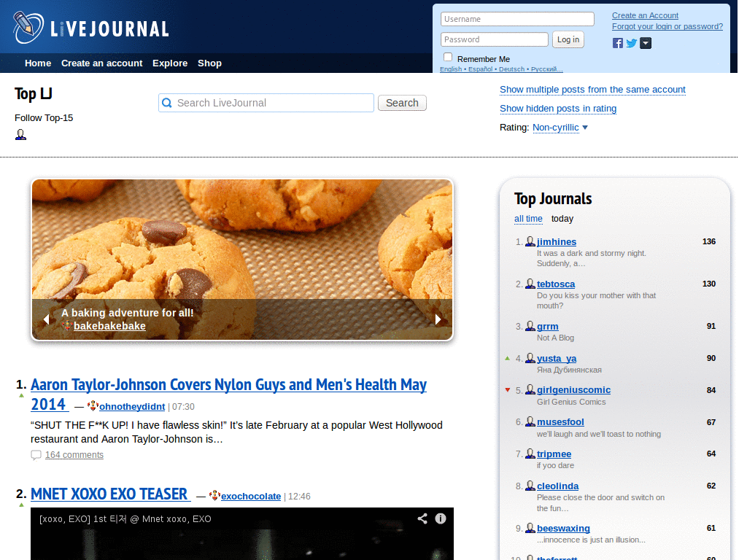Open the Explore menu item
Image resolution: width=747 pixels, height=560 pixels.
tap(170, 63)
